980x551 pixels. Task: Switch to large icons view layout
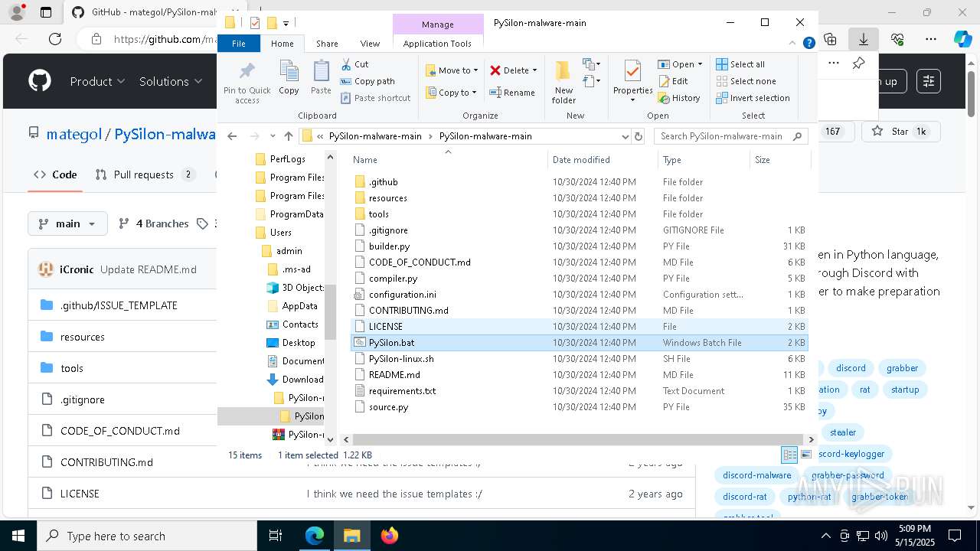(805, 455)
